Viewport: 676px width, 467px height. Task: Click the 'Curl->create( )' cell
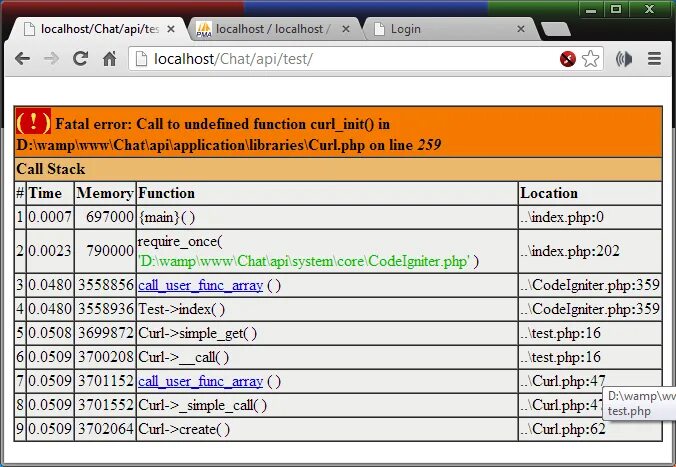pyautogui.click(x=327, y=429)
